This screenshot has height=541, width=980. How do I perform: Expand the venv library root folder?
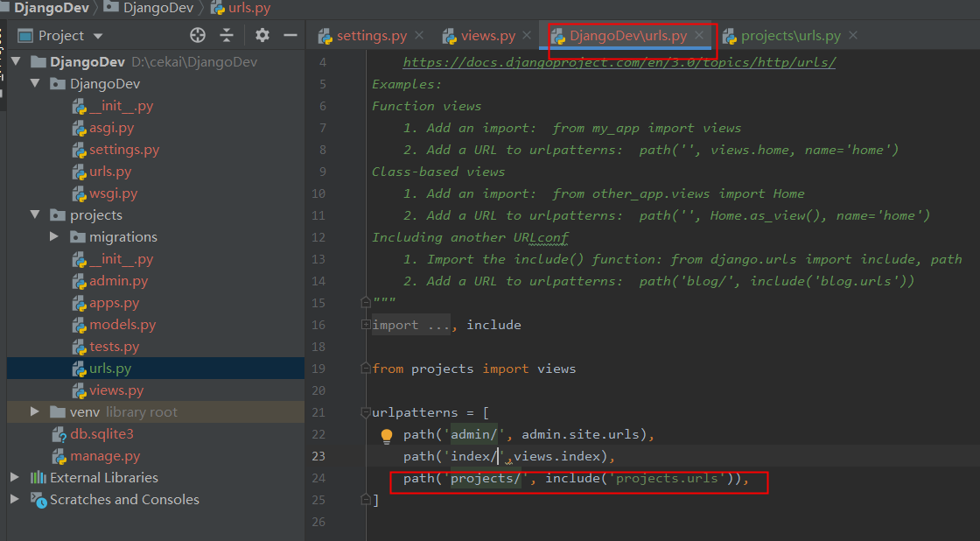35,411
